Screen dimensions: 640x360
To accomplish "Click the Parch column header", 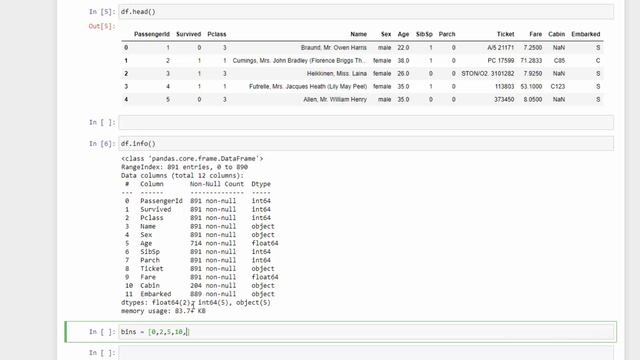I will coord(447,34).
